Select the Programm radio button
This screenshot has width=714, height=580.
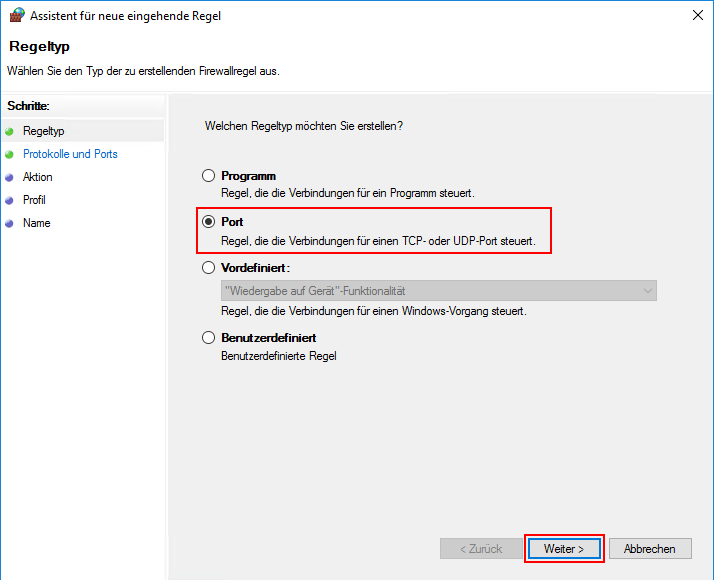pos(209,176)
